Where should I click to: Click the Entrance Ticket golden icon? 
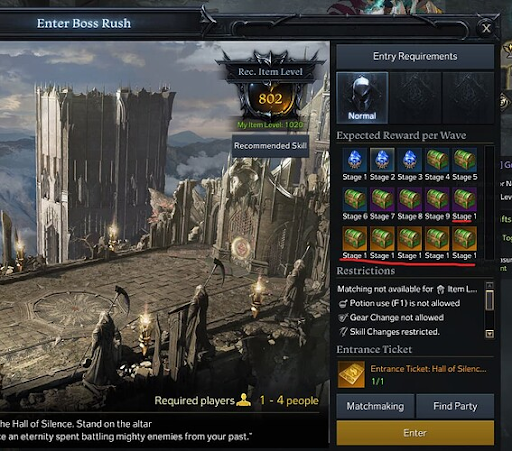pos(351,375)
